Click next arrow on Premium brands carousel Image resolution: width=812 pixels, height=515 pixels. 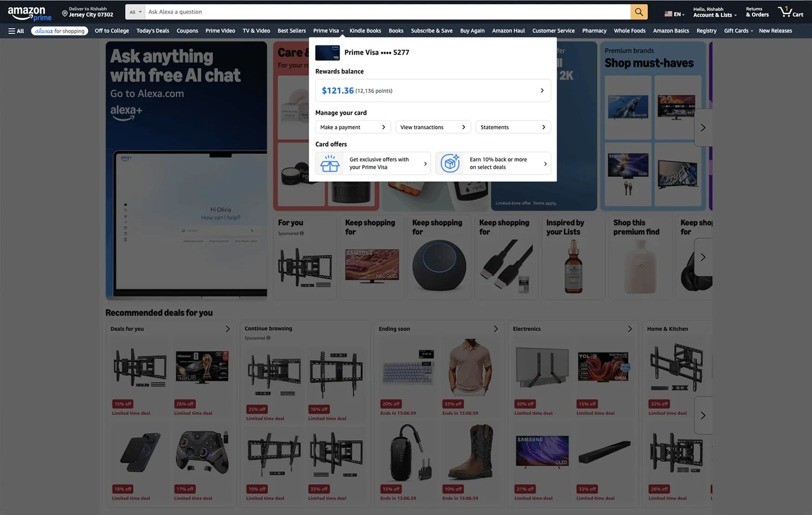(703, 128)
